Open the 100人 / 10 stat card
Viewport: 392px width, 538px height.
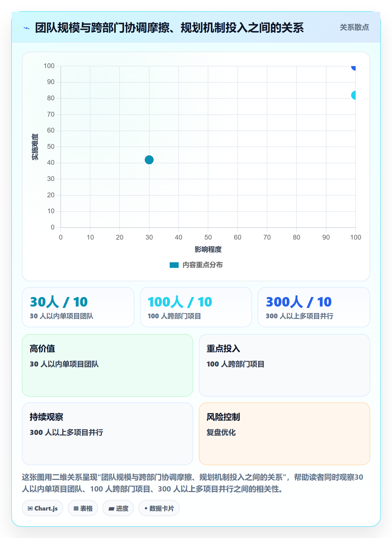click(x=196, y=307)
